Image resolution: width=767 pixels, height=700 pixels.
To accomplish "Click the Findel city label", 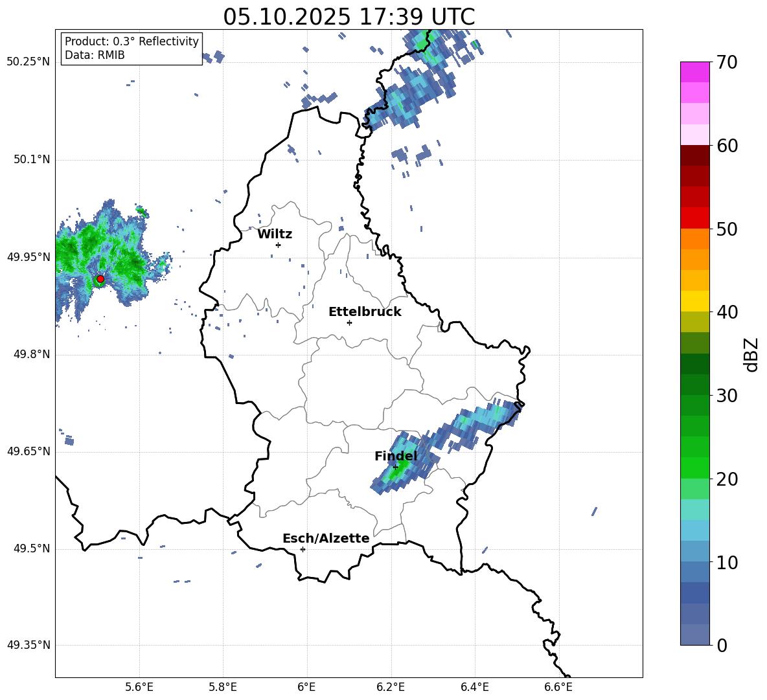I will coord(396,456).
